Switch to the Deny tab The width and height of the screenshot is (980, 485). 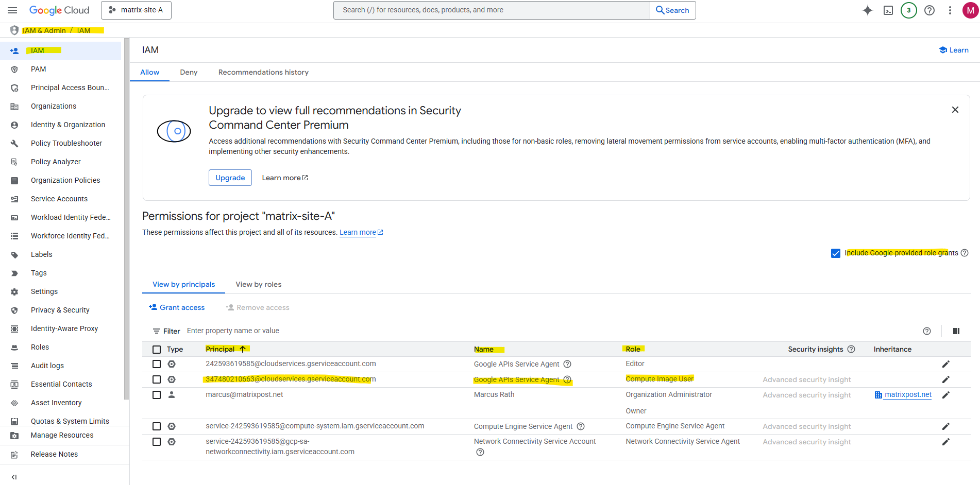(x=189, y=72)
